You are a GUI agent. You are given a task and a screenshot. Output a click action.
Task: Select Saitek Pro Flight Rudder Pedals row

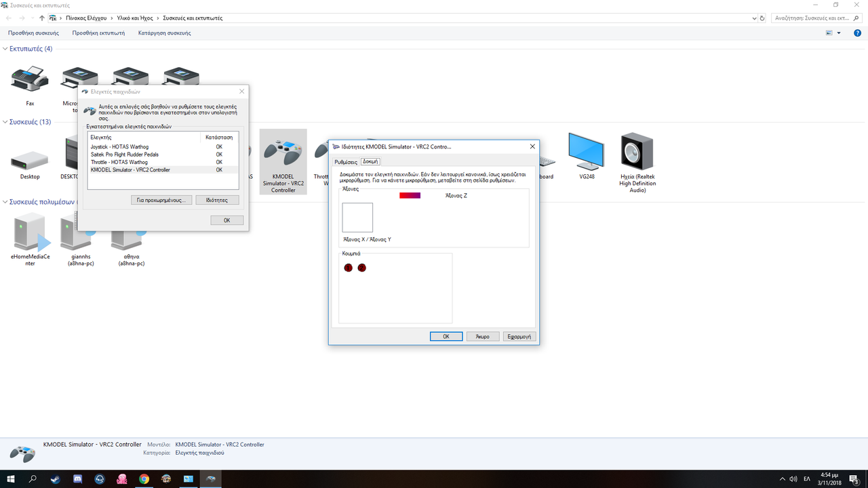pos(163,155)
